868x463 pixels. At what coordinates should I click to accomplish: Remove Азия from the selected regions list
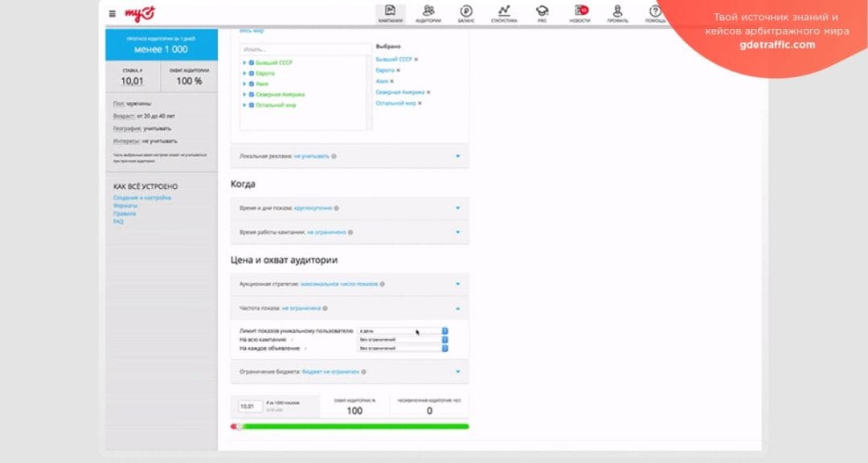coord(392,81)
